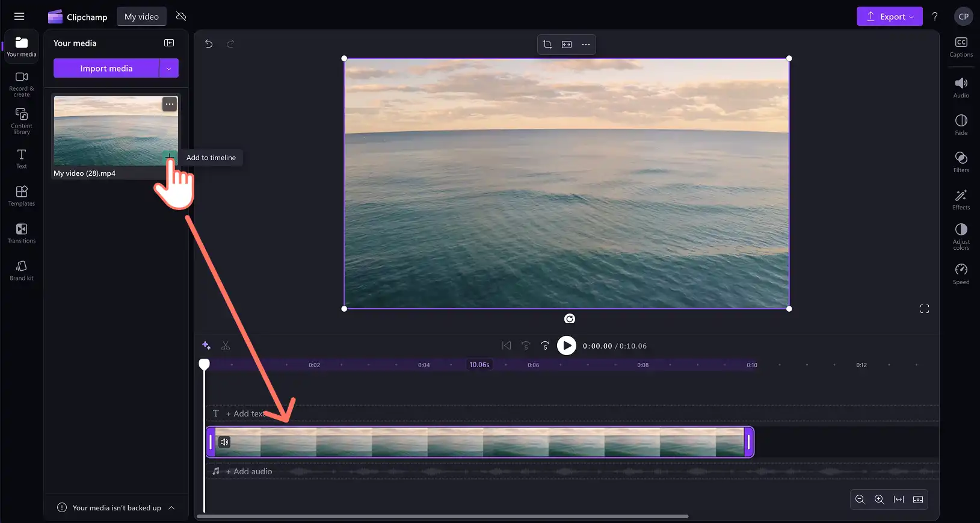Click the clip's left trim handle
The image size is (980, 523).
211,442
